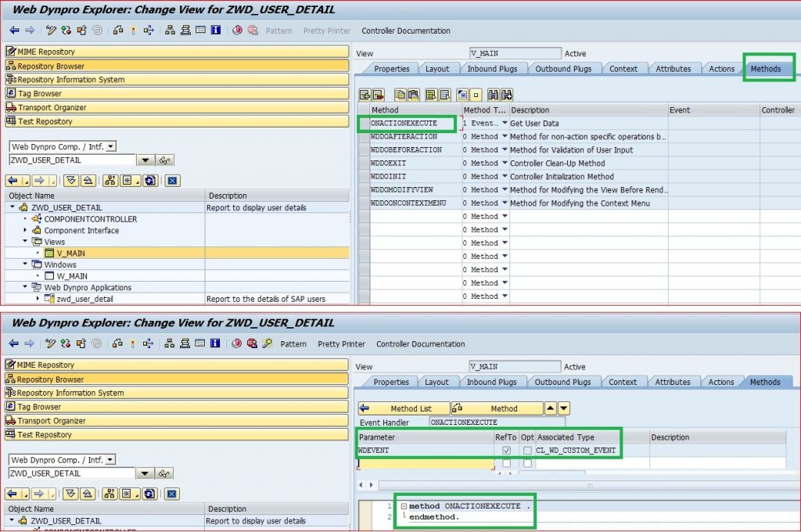Select the W_MAIN window in the upper object tree
The image size is (801, 532).
(x=72, y=276)
